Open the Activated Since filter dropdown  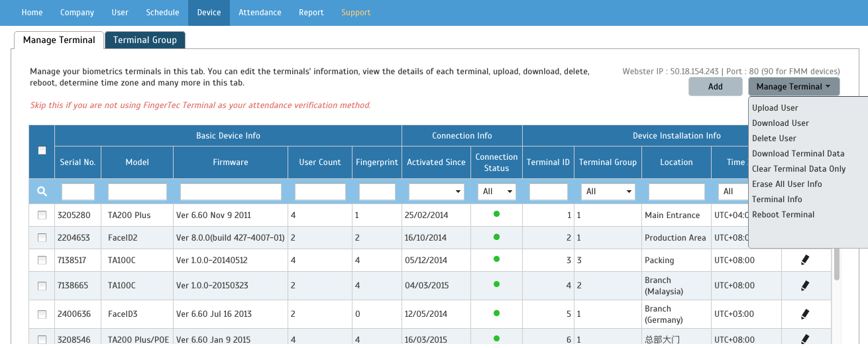(436, 192)
